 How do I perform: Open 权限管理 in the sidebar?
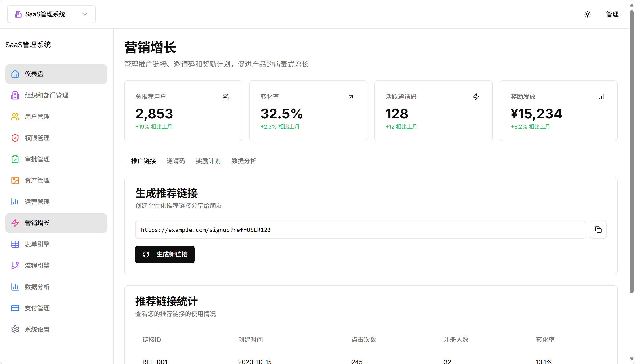(56, 138)
